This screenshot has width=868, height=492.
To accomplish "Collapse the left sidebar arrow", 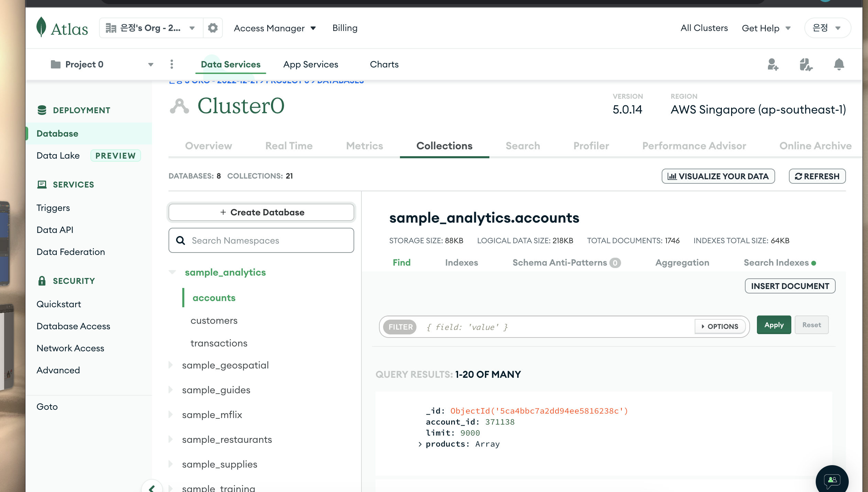I will tap(152, 487).
